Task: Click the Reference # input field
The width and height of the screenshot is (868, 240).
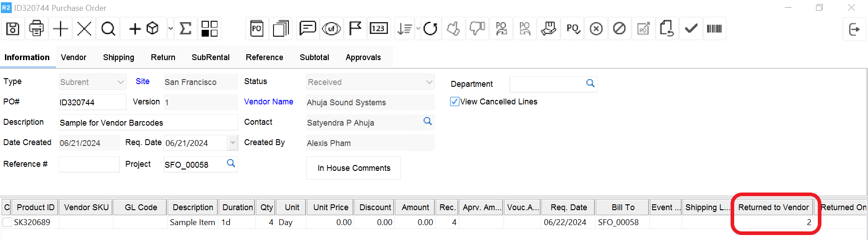Action: point(89,165)
